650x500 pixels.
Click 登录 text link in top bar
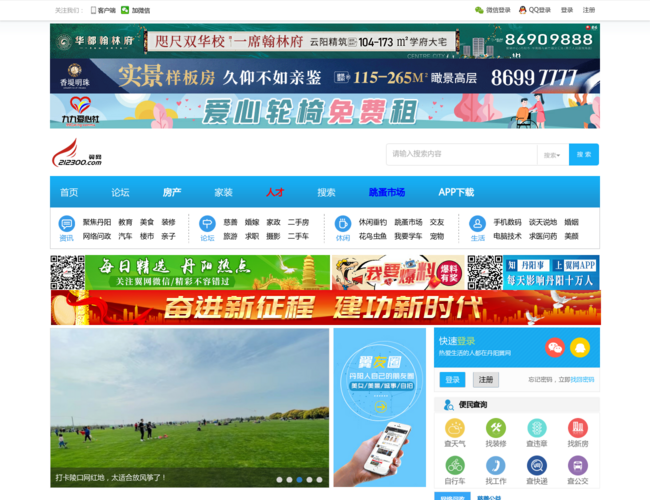[567, 10]
